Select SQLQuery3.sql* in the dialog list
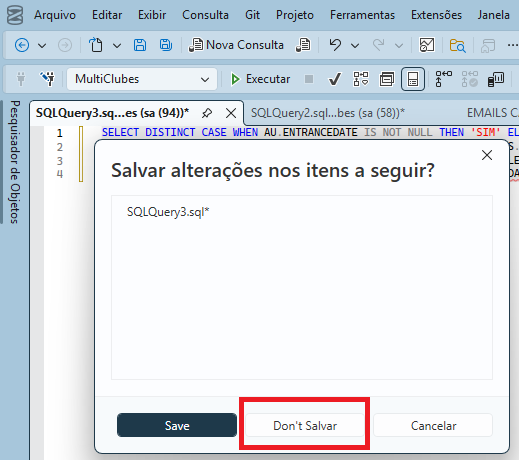Image resolution: width=519 pixels, height=460 pixels. pos(168,212)
